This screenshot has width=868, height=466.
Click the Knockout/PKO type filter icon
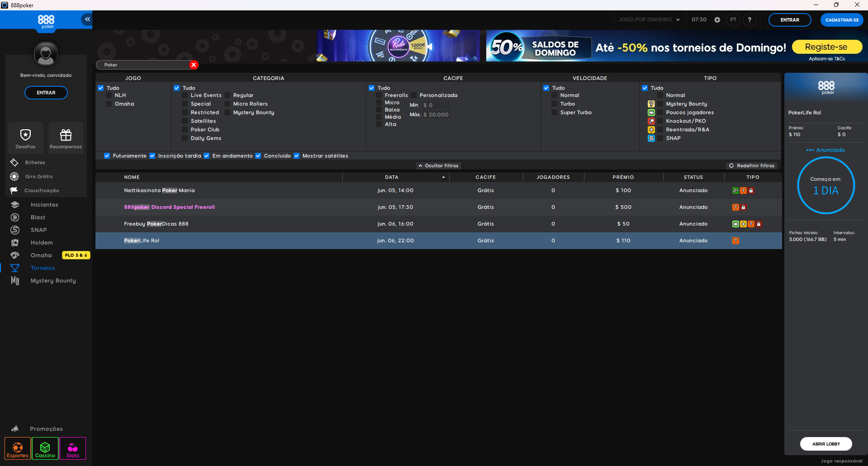[x=651, y=121]
